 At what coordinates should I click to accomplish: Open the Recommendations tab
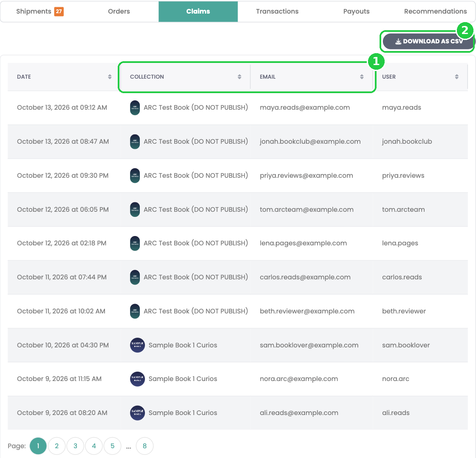tap(435, 11)
